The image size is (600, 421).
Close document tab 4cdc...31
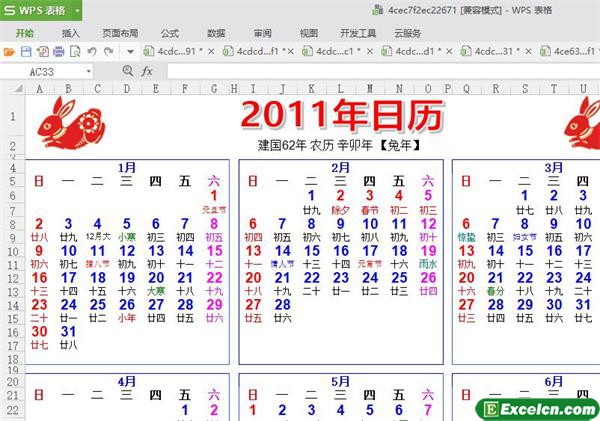pyautogui.click(x=528, y=51)
